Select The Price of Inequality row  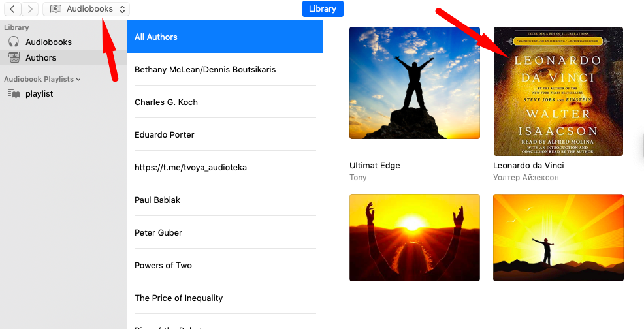tap(225, 298)
